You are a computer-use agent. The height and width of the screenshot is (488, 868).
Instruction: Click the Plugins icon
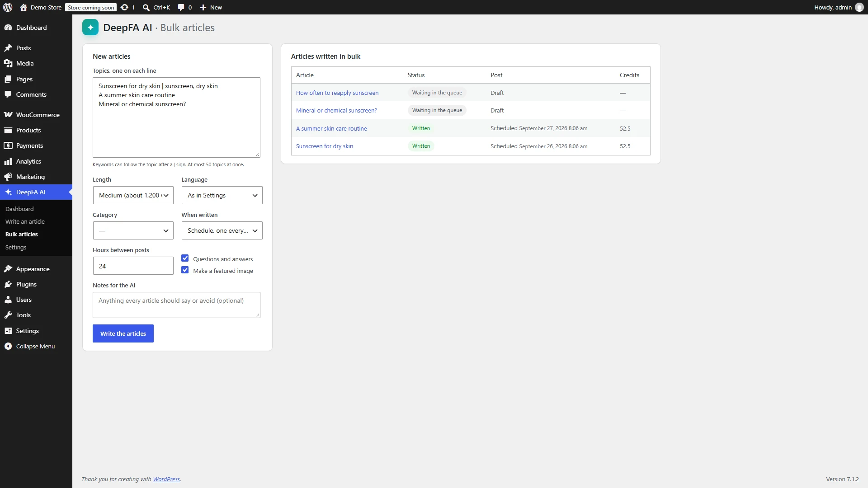[x=8, y=284]
